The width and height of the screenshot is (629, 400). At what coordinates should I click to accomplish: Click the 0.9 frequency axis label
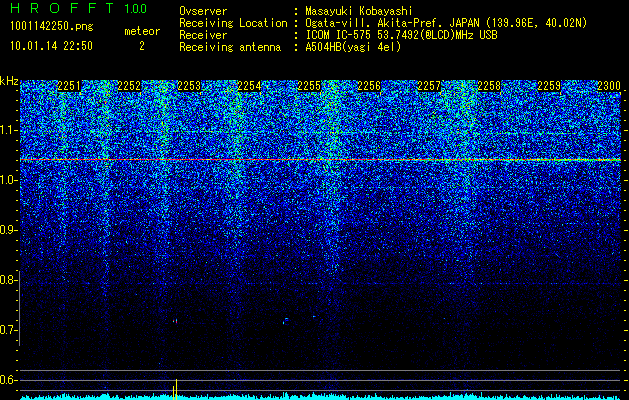coord(8,230)
